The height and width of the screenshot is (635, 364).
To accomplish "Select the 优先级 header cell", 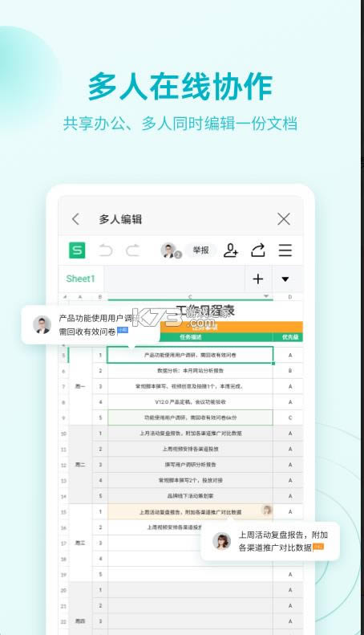I will (290, 337).
